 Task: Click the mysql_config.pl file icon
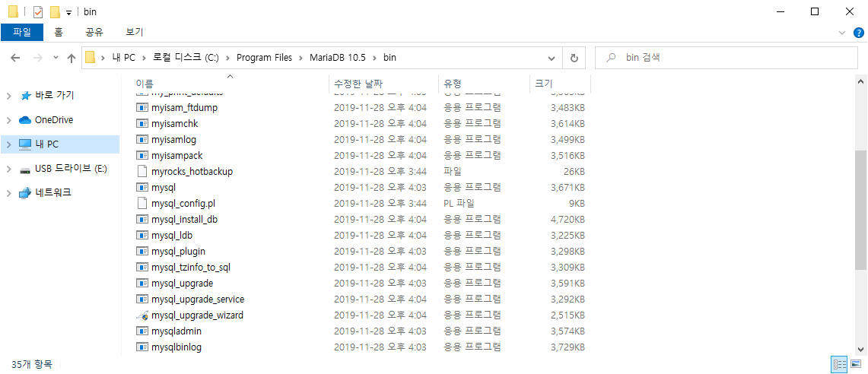click(x=142, y=204)
